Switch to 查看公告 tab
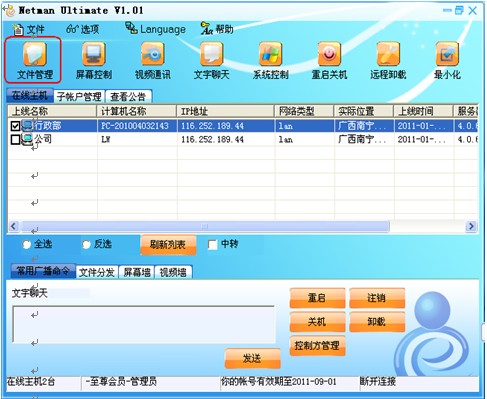Viewport: 487px width, 399px height. 128,96
